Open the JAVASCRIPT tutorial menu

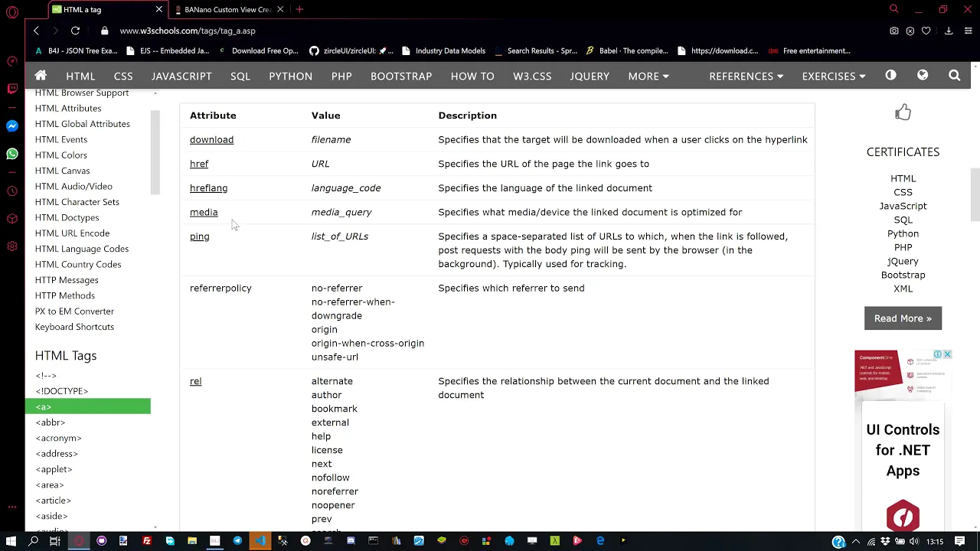181,76
